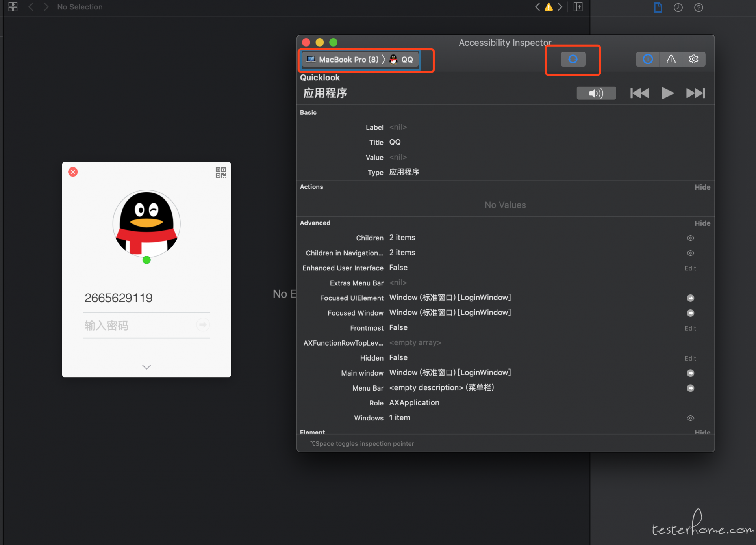
Task: Click the QQ account number field
Action: pos(146,298)
